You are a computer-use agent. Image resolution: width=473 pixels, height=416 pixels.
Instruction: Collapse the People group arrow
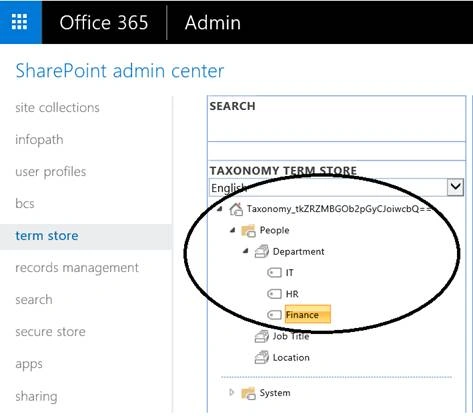pos(233,230)
